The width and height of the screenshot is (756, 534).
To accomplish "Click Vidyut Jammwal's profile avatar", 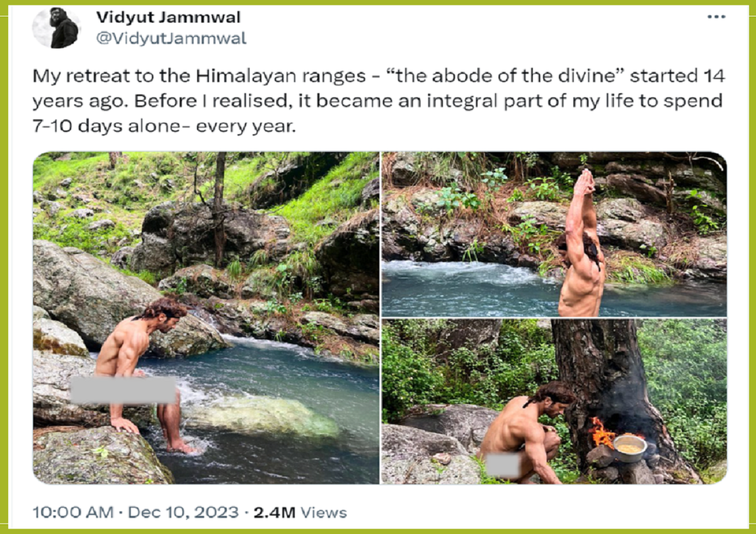I will 56,28.
